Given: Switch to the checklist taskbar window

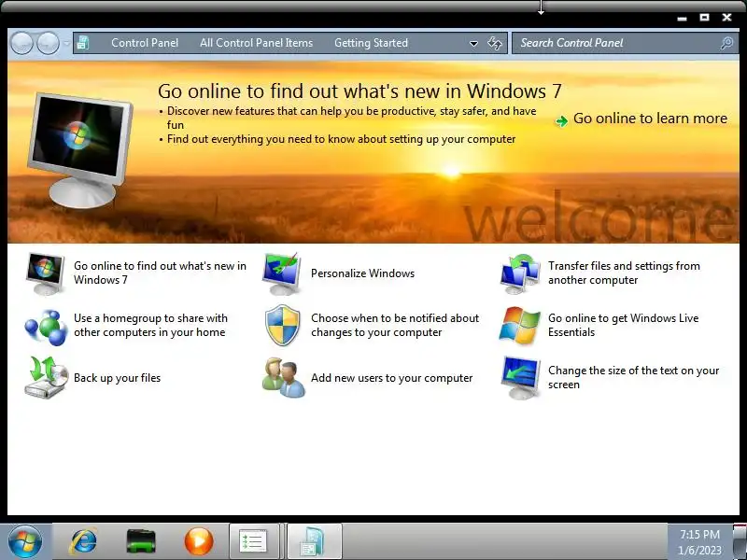Looking at the screenshot, I should click(254, 541).
